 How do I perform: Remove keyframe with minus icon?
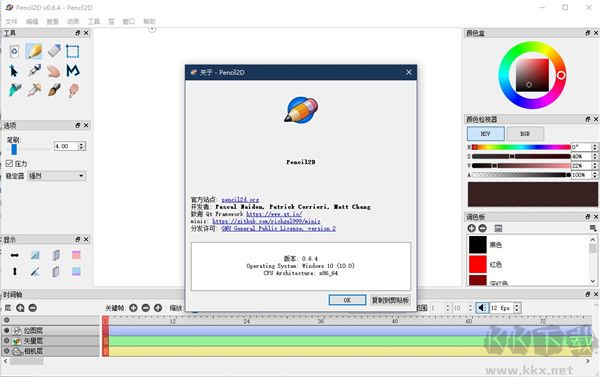coord(145,308)
